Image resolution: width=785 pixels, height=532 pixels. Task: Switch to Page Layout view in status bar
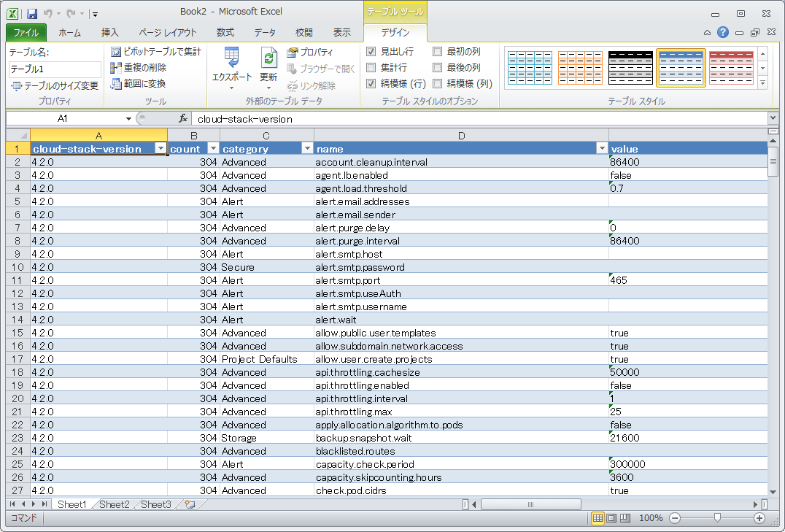(x=611, y=518)
